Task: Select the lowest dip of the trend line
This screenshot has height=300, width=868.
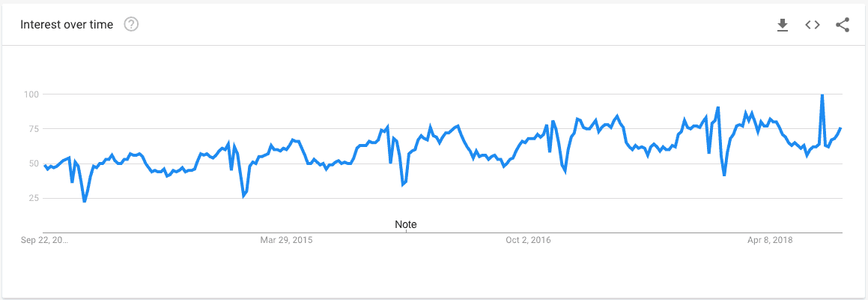Action: click(84, 201)
